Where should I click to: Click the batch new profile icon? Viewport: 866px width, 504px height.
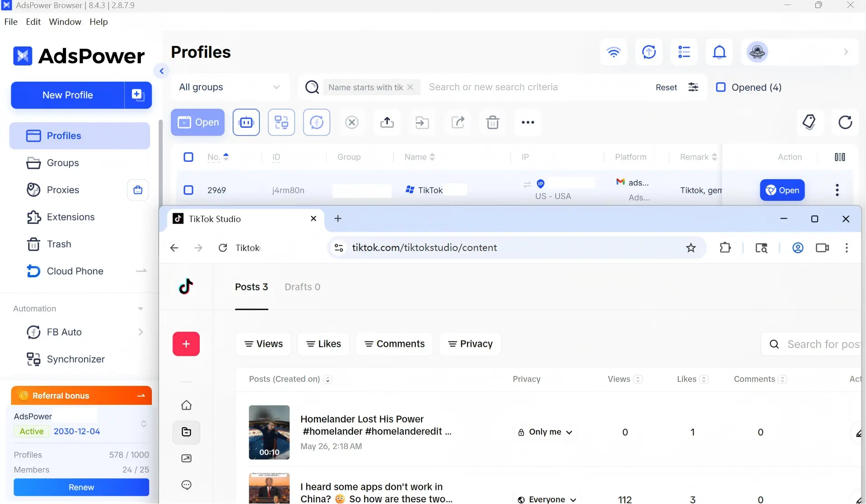[x=138, y=95]
